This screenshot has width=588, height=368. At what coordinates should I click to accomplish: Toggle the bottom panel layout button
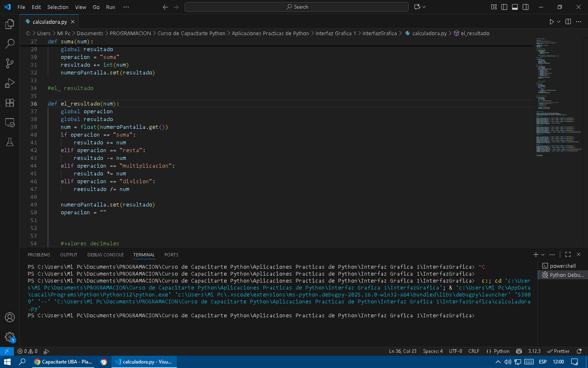[x=515, y=7]
